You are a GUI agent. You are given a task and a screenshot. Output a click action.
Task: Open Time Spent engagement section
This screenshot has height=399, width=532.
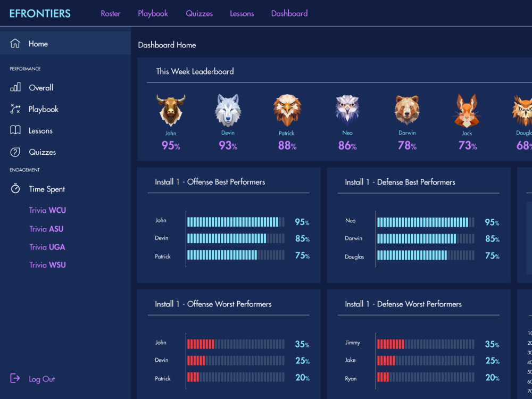point(47,189)
